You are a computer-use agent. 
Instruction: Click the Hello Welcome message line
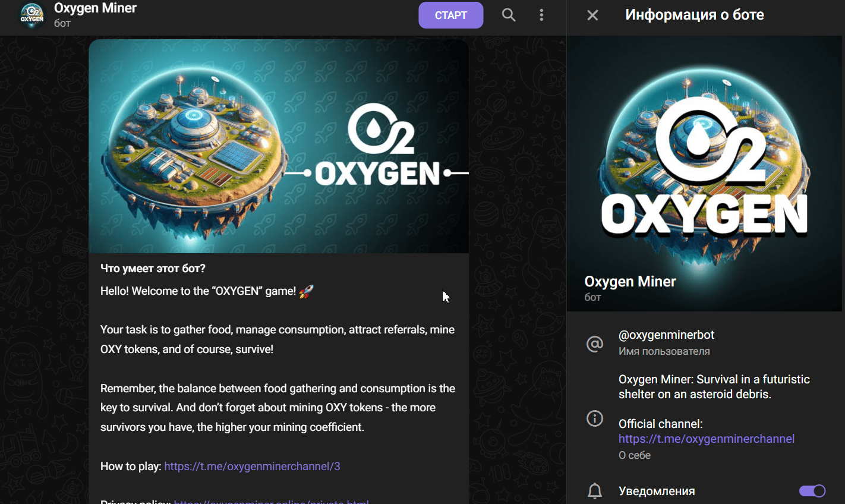click(x=207, y=291)
